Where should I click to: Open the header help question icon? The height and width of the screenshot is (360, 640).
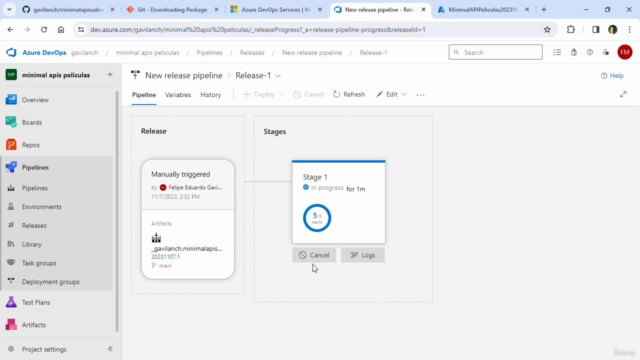(590, 52)
